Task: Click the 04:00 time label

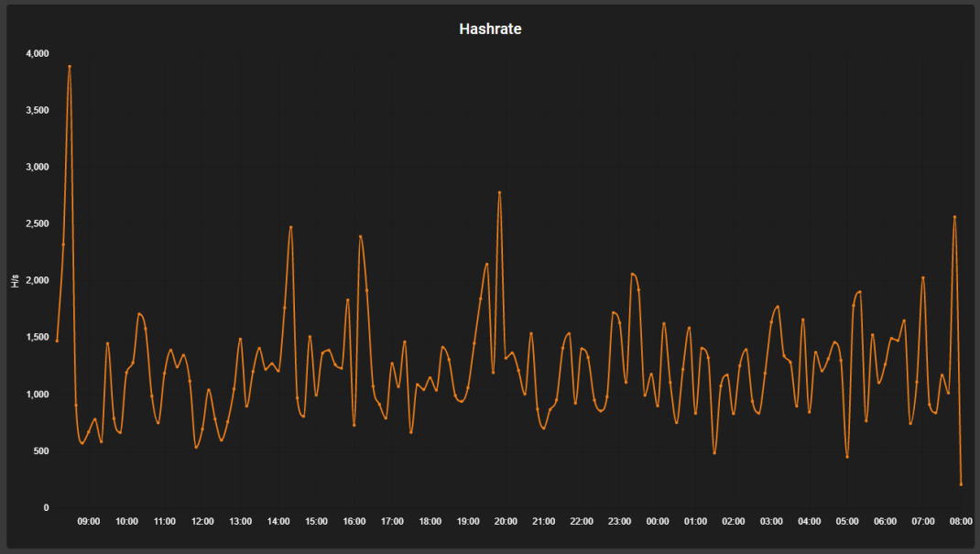Action: click(810, 522)
